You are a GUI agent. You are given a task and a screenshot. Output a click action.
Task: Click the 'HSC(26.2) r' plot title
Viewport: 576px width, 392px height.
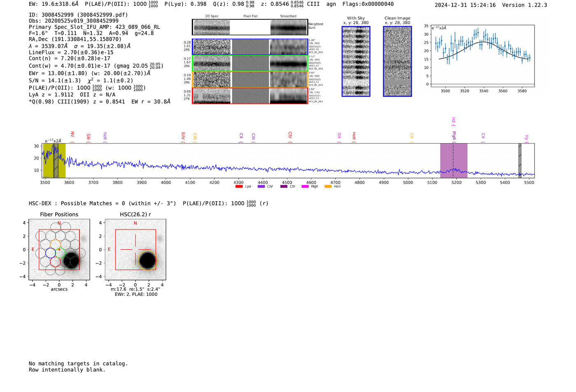point(135,215)
